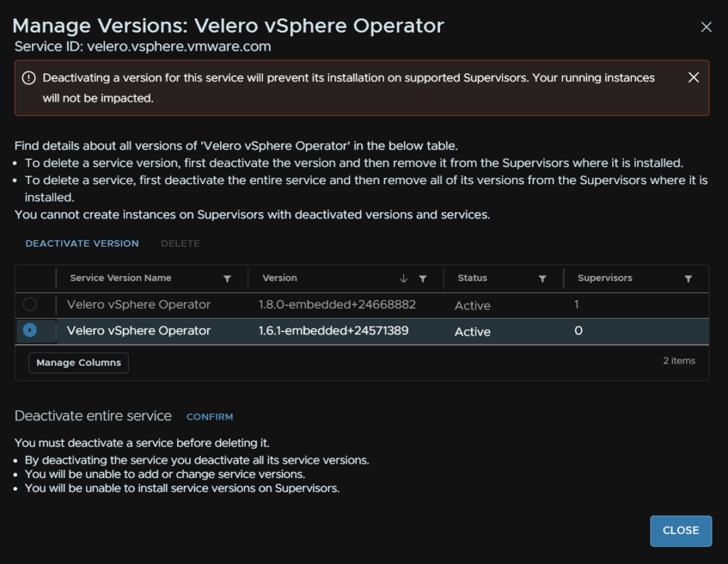728x564 pixels.
Task: Click version cell 1.8.0-embedded+24668882
Action: point(337,305)
